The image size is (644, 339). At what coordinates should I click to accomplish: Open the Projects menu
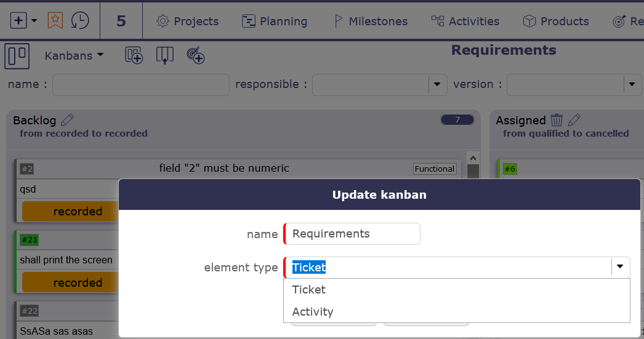(x=187, y=22)
